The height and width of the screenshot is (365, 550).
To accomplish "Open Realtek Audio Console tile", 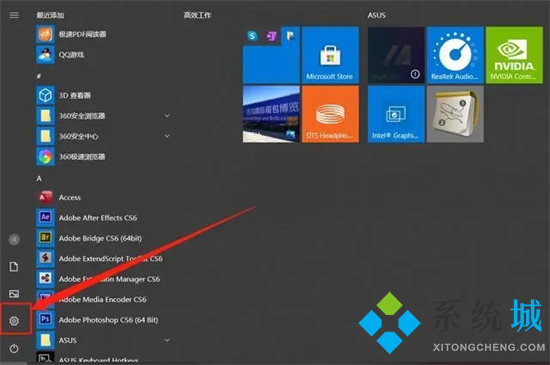I will tap(455, 55).
